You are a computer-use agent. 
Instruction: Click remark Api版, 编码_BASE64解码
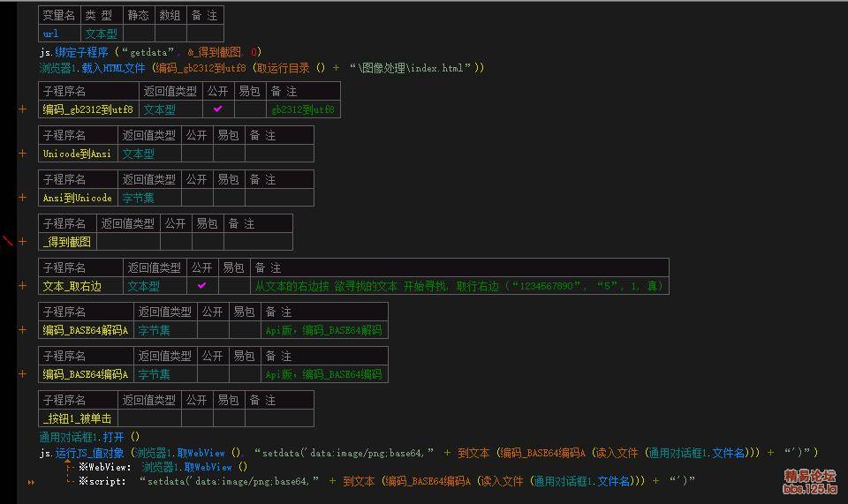click(x=323, y=330)
